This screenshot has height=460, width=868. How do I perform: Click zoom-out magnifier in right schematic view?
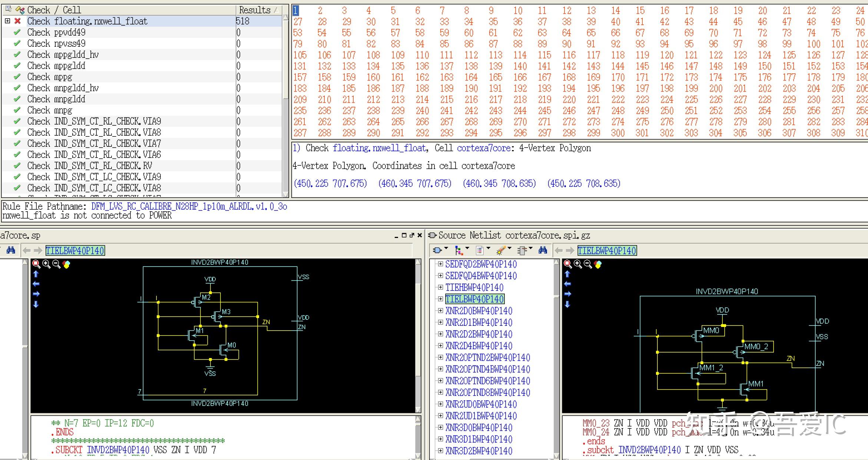tap(588, 264)
